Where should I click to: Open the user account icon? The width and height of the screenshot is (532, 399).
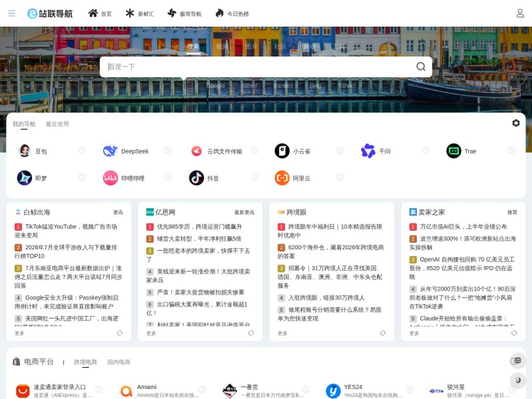click(x=520, y=13)
